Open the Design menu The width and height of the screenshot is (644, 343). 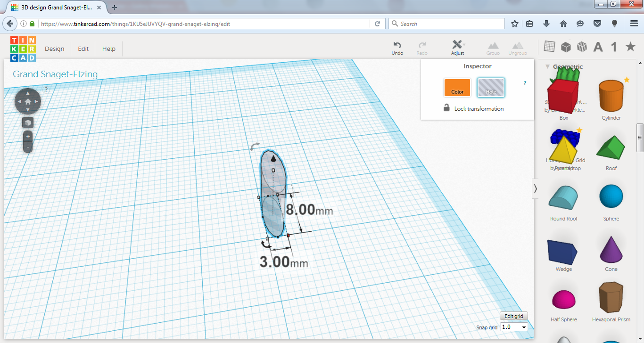pos(55,49)
